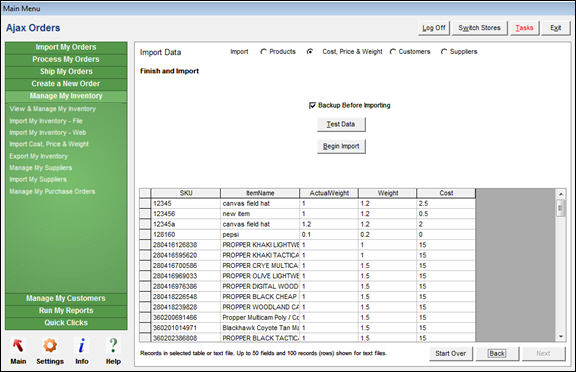The height and width of the screenshot is (372, 576).
Task: Select the Products import radio button
Action: click(263, 52)
